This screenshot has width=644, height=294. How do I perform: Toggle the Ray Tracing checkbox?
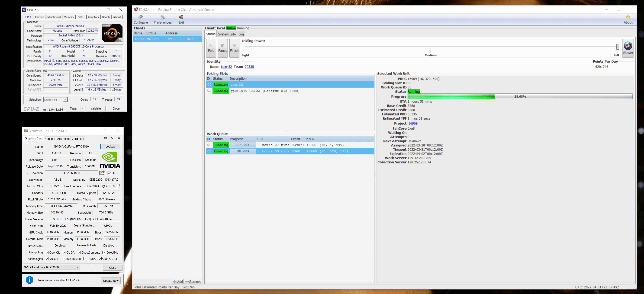(x=63, y=259)
